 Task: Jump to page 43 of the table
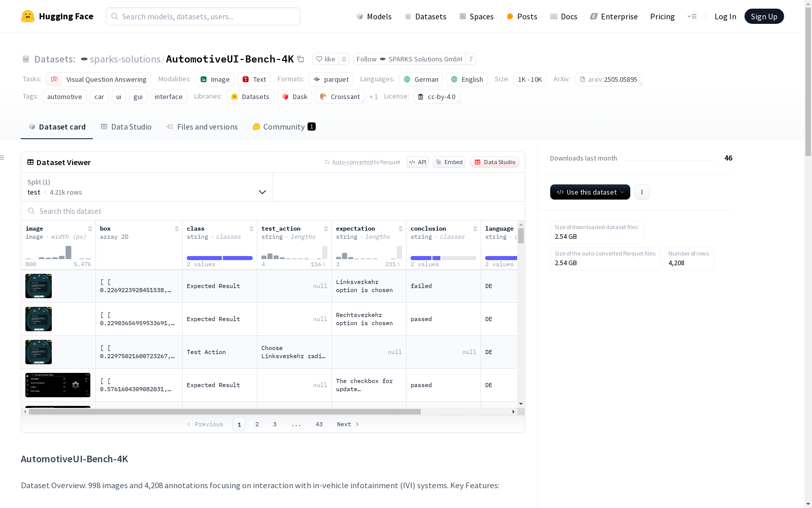[319, 424]
